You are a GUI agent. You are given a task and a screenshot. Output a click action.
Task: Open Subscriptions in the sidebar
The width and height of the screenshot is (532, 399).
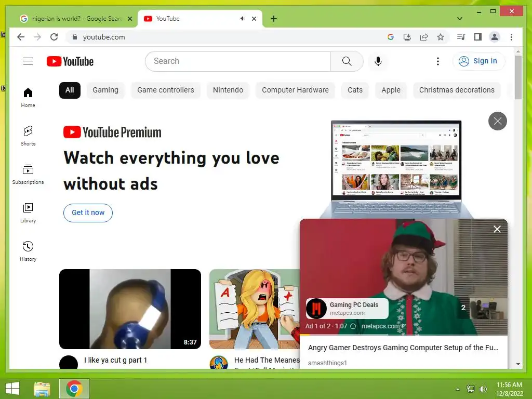[28, 175]
